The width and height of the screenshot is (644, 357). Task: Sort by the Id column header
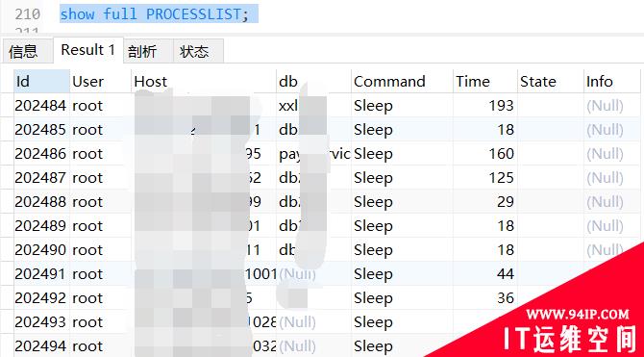pos(41,82)
